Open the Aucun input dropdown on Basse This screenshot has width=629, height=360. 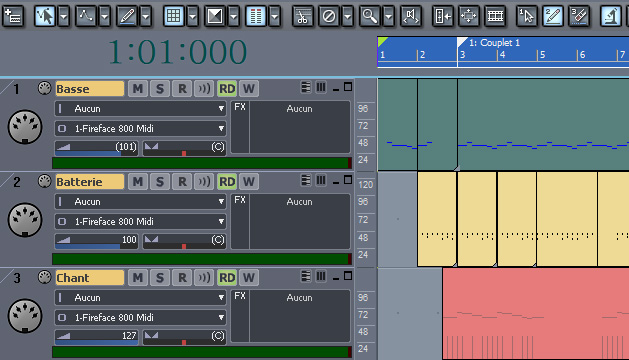(x=140, y=109)
